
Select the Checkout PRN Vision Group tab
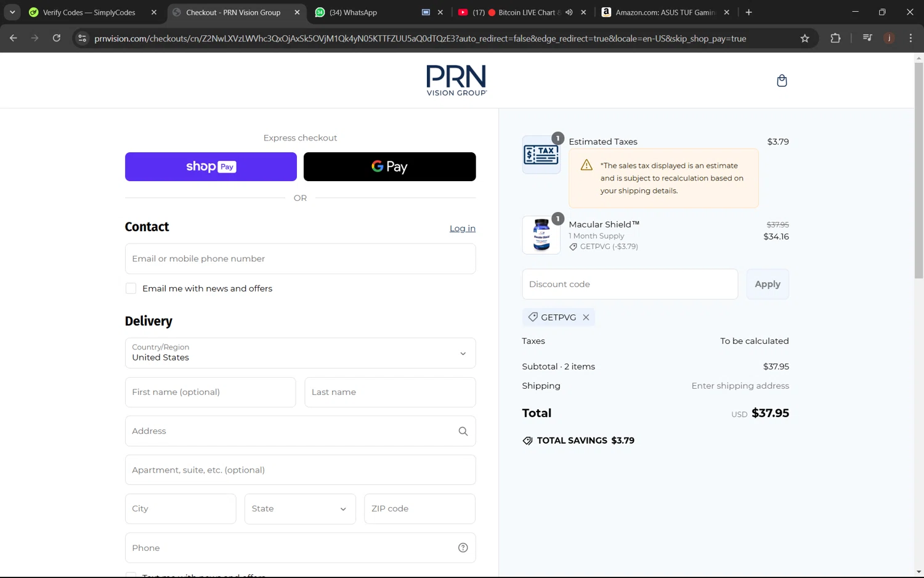click(232, 12)
